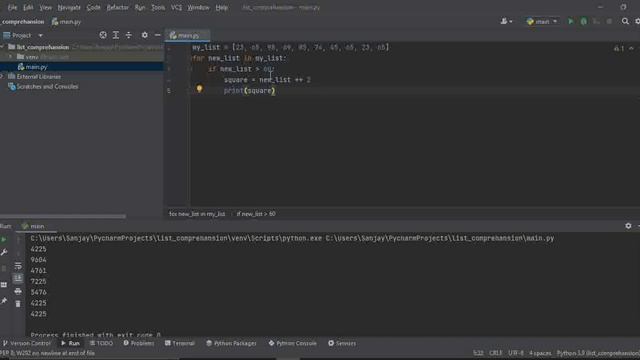Expand External Libraries node
This screenshot has width=640, height=360.
point(2,76)
